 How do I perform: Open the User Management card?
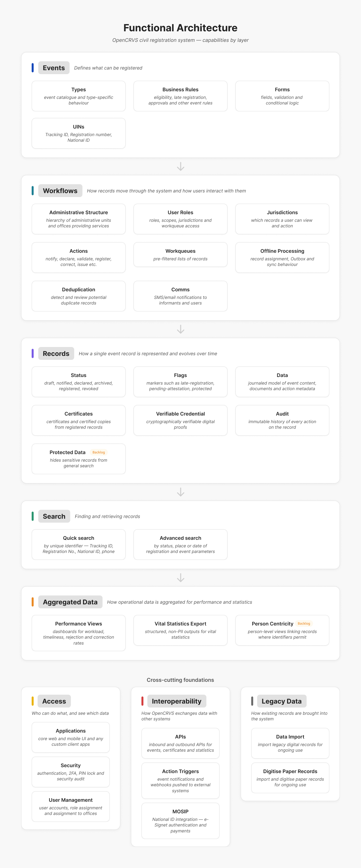point(71,806)
